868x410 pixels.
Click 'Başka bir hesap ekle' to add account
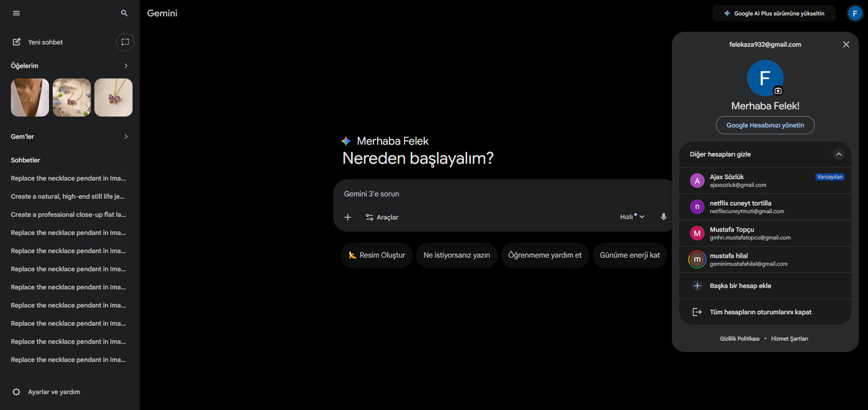point(765,286)
